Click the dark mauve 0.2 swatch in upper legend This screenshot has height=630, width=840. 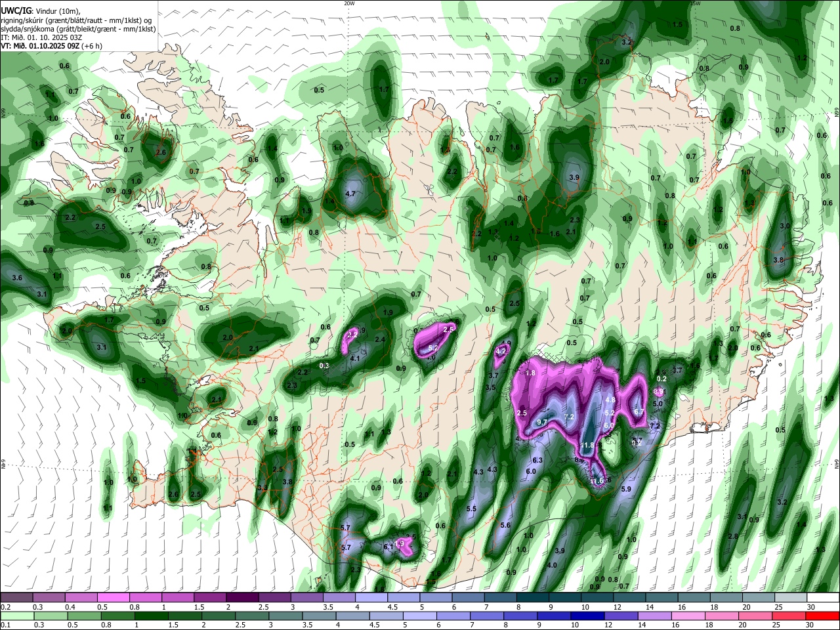(x=16, y=597)
